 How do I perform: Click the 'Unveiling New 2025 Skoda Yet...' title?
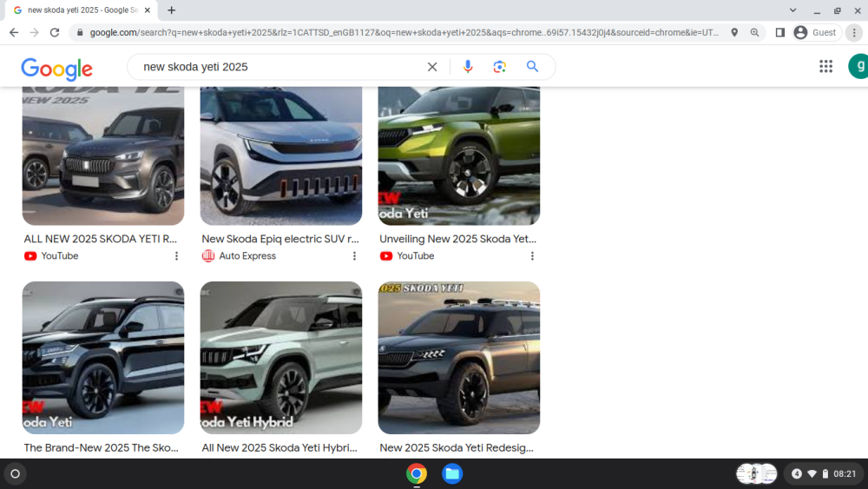(457, 239)
